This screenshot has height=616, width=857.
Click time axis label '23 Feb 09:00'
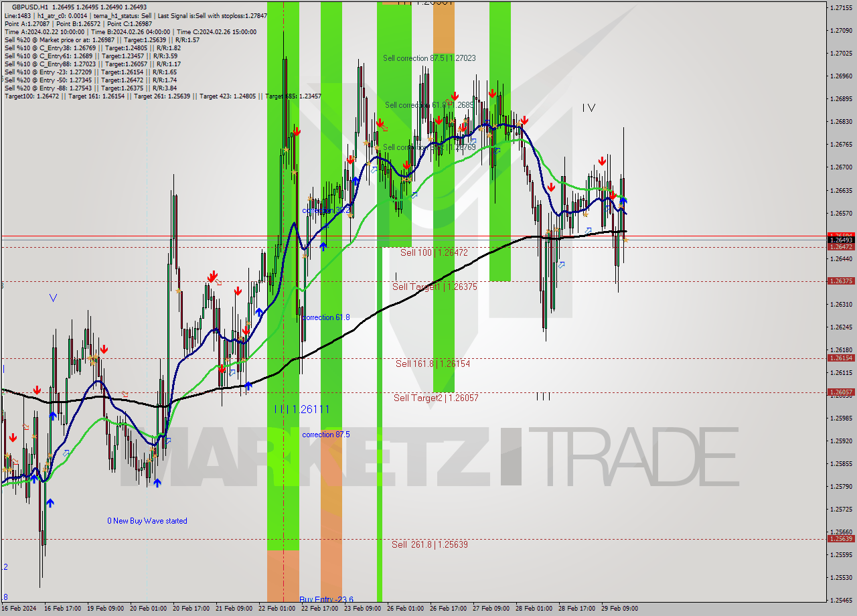click(x=362, y=609)
